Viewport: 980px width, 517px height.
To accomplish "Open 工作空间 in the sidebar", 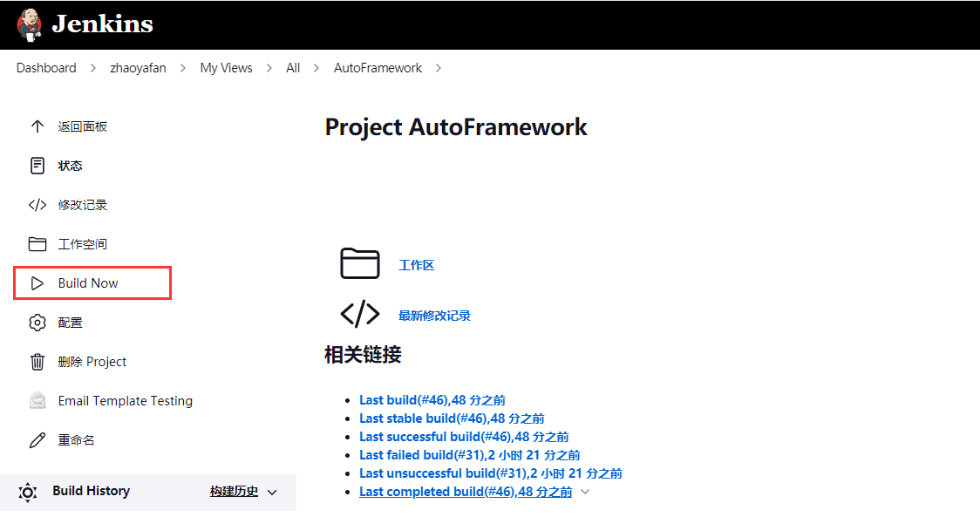I will pyautogui.click(x=83, y=244).
